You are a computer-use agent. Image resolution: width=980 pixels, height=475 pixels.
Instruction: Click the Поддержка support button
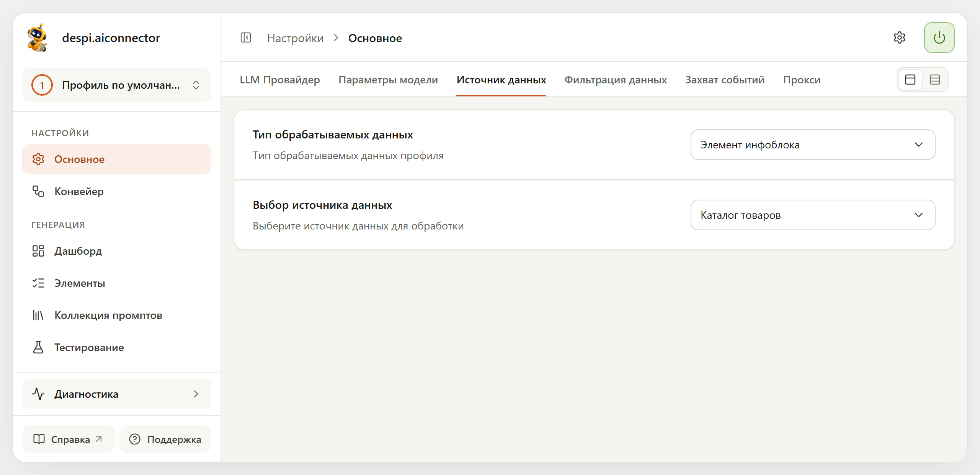(165, 439)
